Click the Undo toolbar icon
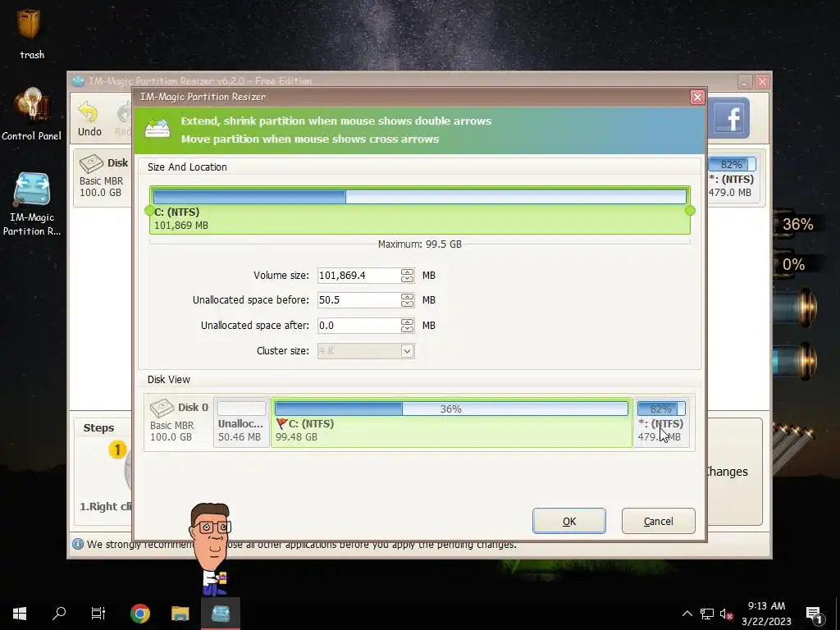The height and width of the screenshot is (630, 840). [x=89, y=119]
